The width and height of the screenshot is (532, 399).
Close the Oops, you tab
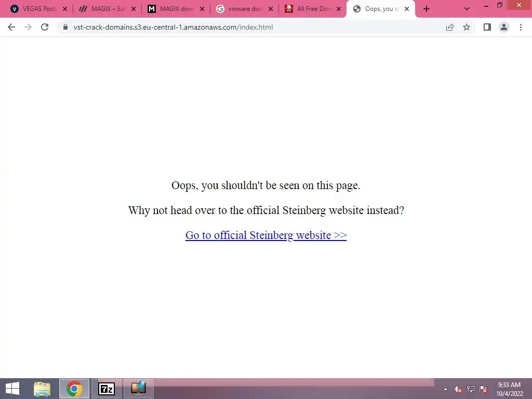(407, 9)
